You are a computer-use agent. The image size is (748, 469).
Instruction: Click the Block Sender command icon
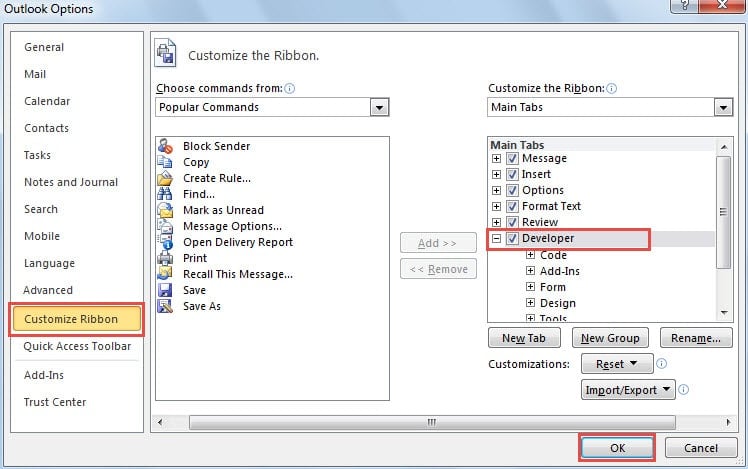tap(165, 146)
